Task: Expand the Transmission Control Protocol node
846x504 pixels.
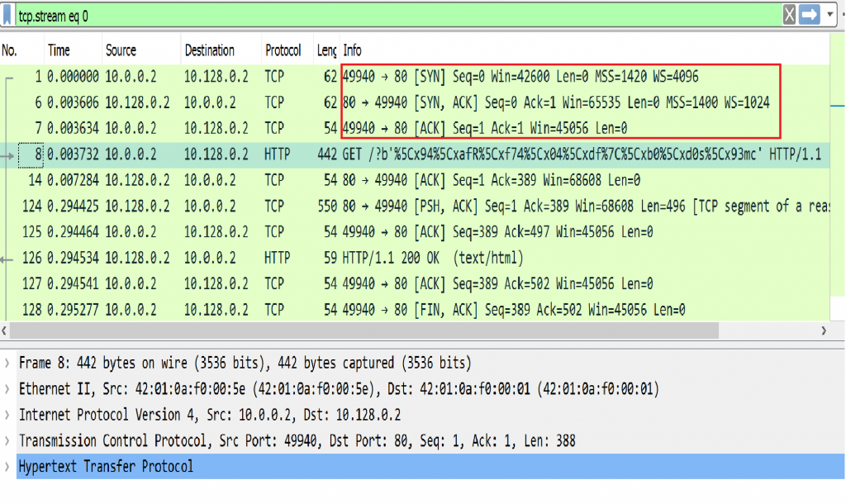Action: pyautogui.click(x=7, y=441)
